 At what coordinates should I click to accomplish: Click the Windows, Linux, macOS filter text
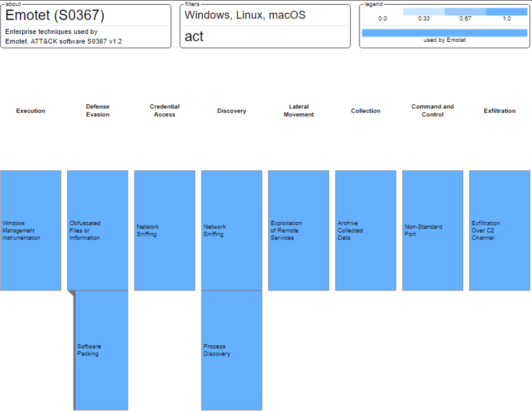point(245,15)
